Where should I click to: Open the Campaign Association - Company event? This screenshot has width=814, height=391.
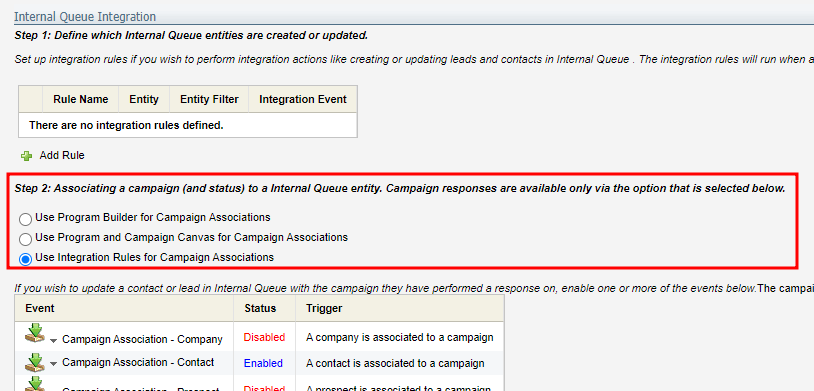pyautogui.click(x=142, y=340)
